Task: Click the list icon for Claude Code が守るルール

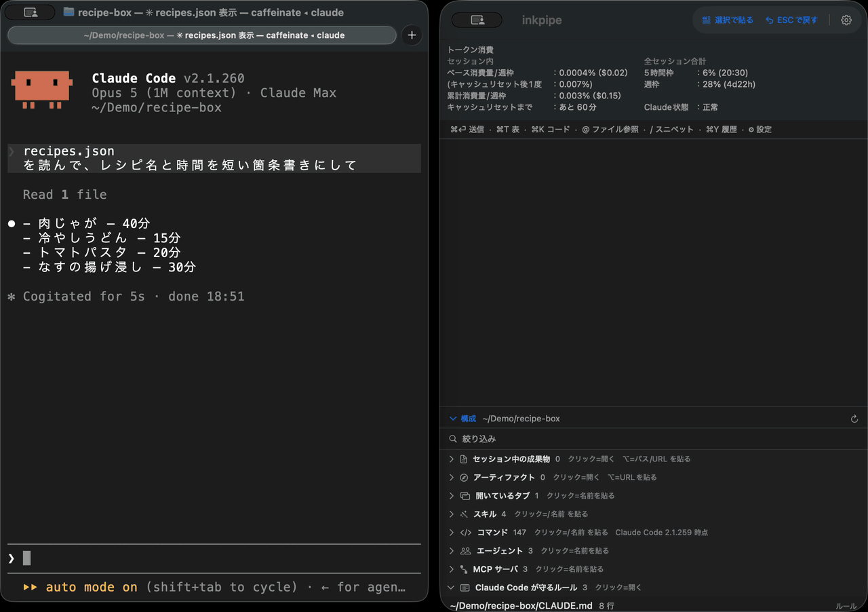Action: click(465, 588)
